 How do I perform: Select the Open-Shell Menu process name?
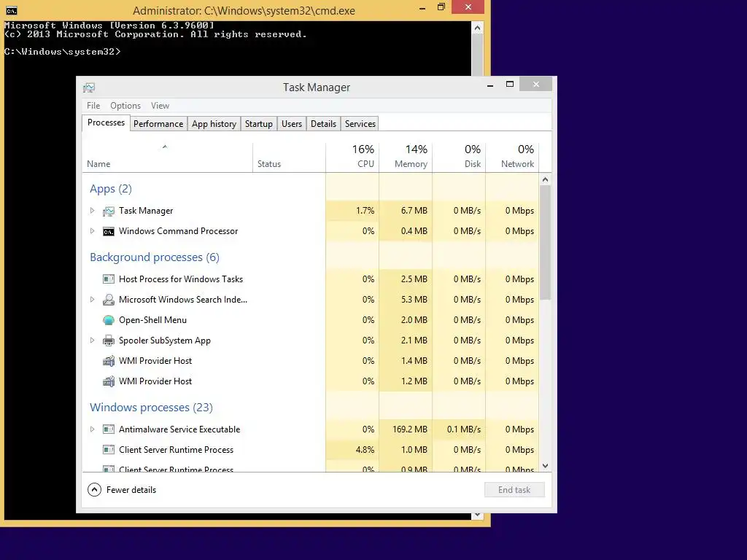[x=152, y=320]
